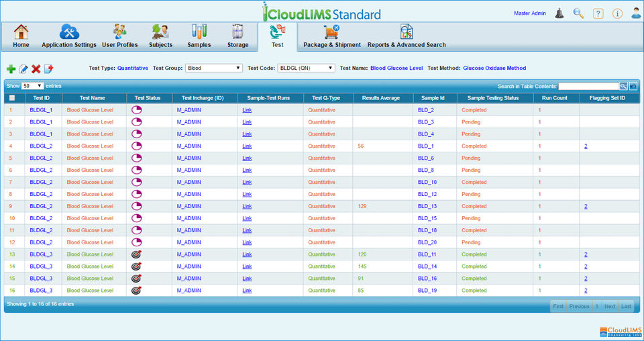Click the Quantitative test type value
Screen dimensions: 644x341
133,68
